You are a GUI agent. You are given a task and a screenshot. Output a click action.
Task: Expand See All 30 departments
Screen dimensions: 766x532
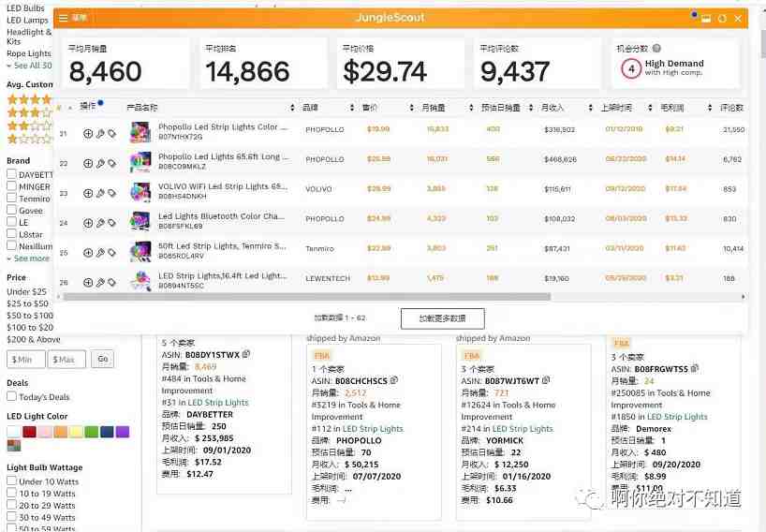pos(32,66)
